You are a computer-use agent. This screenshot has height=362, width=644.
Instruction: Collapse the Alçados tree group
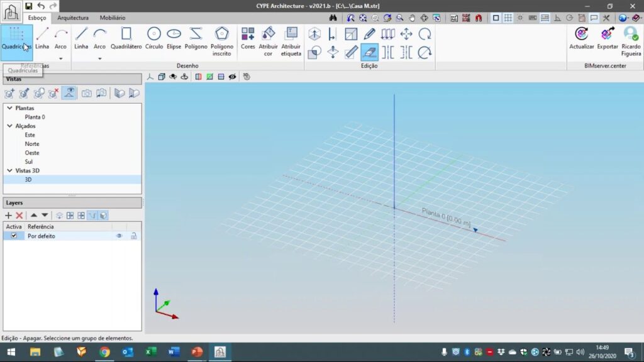pos(9,126)
